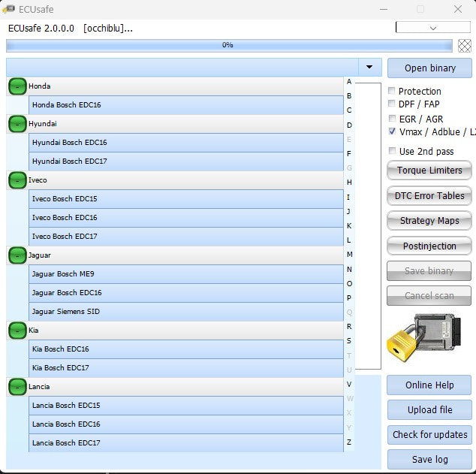Click the Save log button
The height and width of the screenshot is (474, 476).
click(429, 460)
